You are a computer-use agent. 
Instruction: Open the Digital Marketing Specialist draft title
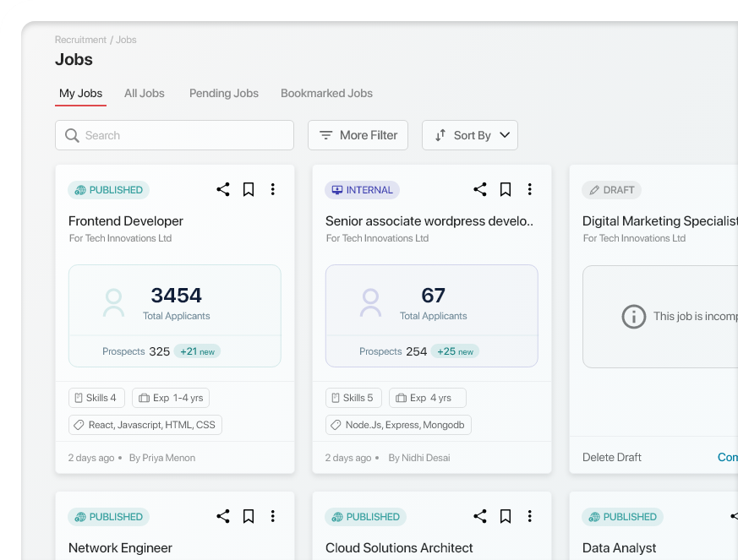[x=660, y=221]
